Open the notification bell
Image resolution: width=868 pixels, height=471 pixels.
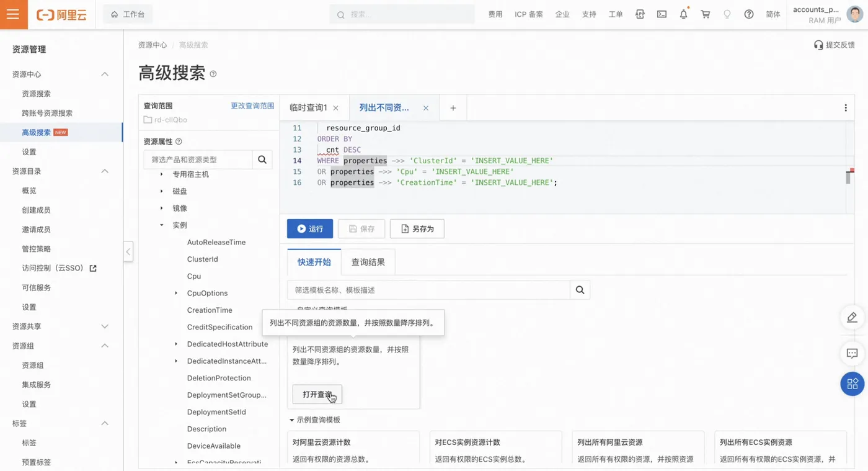point(683,14)
